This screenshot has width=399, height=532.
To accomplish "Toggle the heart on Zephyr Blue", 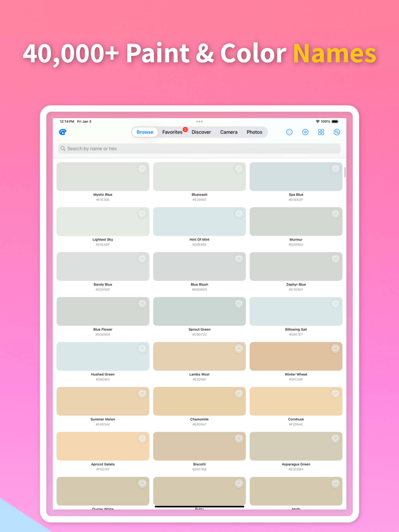I will [x=335, y=259].
